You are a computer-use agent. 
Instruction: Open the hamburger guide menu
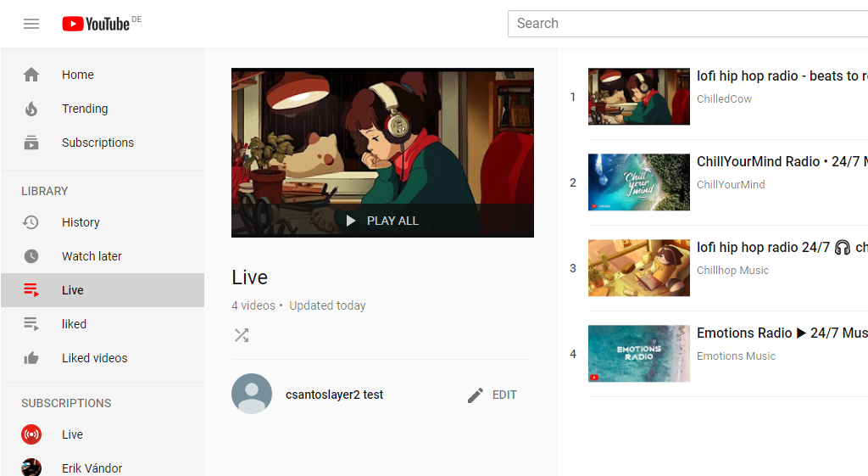tap(31, 24)
